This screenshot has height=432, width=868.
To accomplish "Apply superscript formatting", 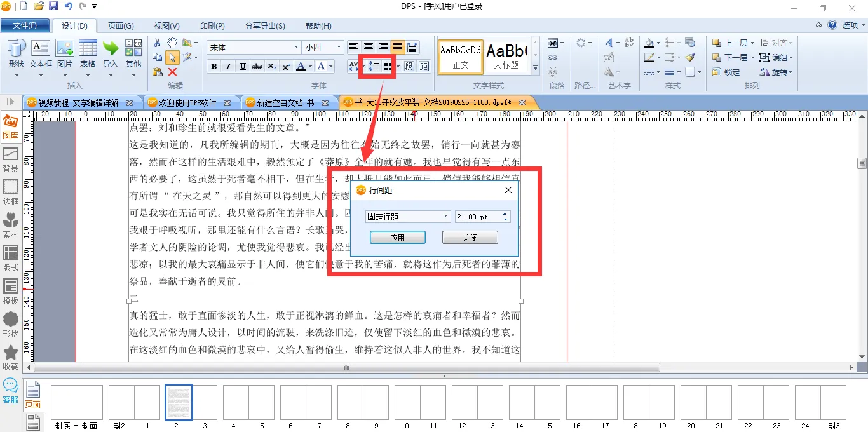I will [287, 67].
